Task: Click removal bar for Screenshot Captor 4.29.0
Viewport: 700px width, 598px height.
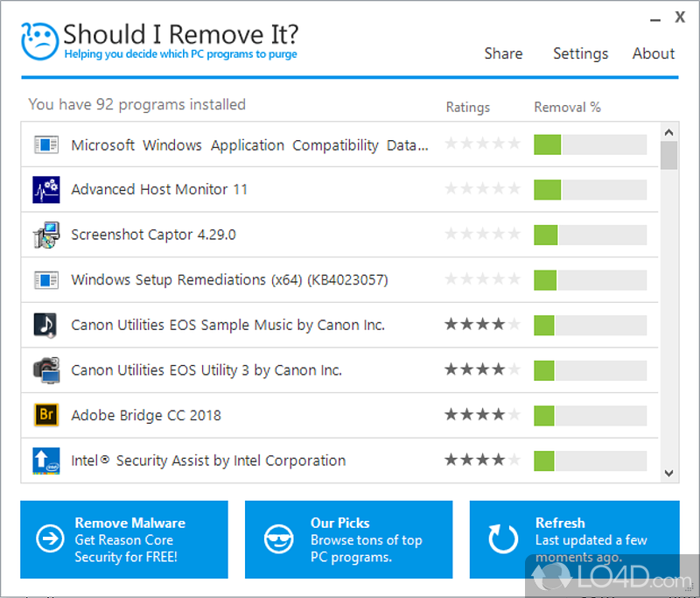Action: (590, 235)
